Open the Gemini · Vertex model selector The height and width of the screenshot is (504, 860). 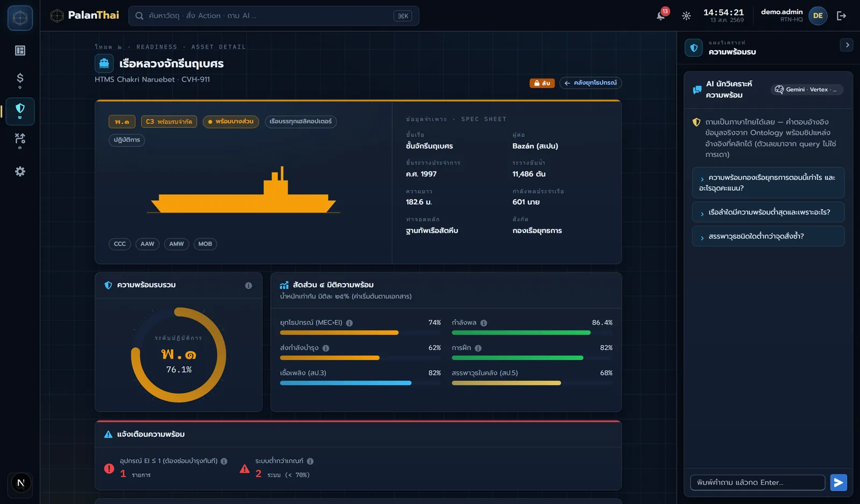(807, 90)
